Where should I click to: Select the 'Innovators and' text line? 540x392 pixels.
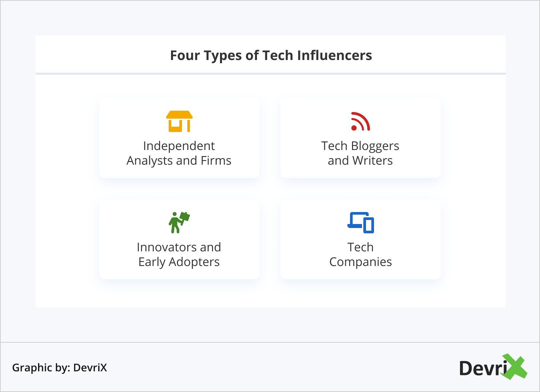(179, 247)
